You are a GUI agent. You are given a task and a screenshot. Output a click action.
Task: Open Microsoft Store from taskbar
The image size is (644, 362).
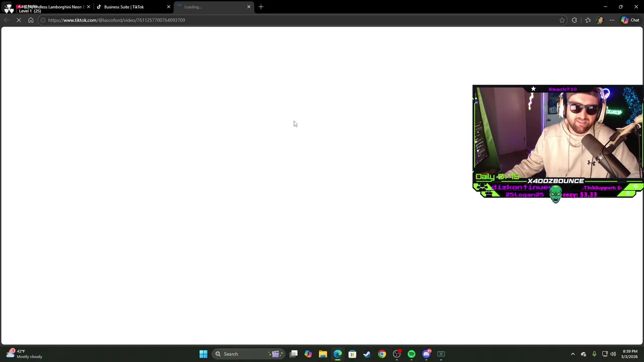coord(352,354)
